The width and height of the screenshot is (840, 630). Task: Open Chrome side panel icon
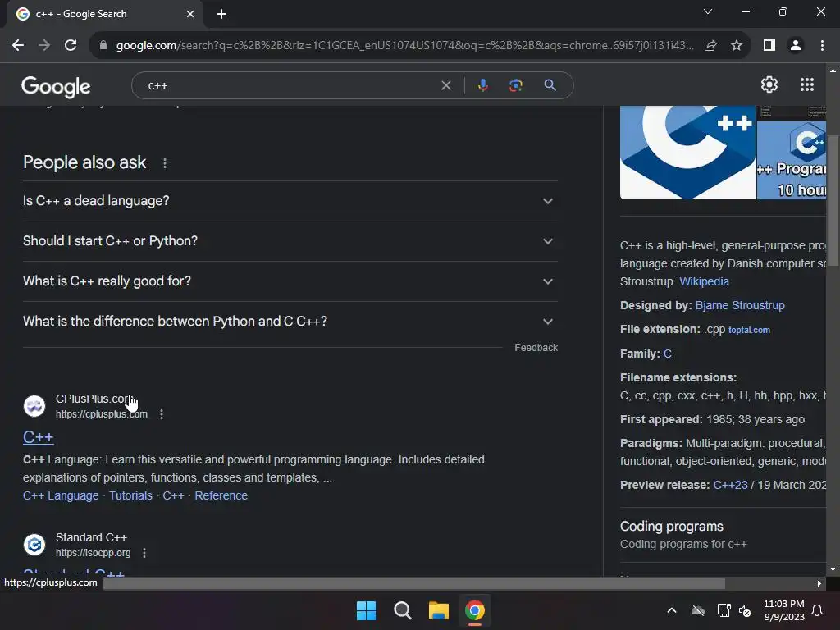(769, 46)
